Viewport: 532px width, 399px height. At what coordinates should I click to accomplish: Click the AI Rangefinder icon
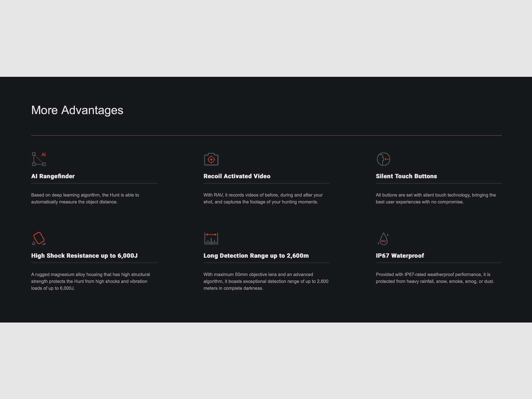click(x=39, y=159)
